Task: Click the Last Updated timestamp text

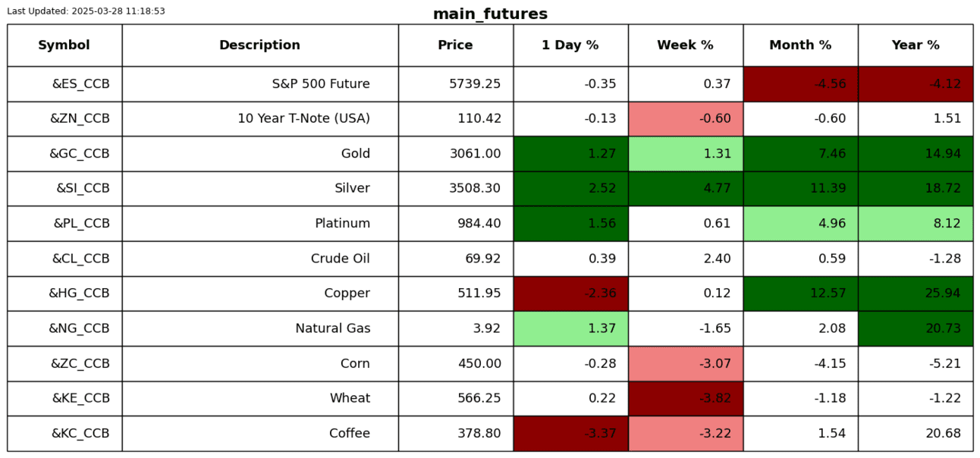Action: (86, 11)
